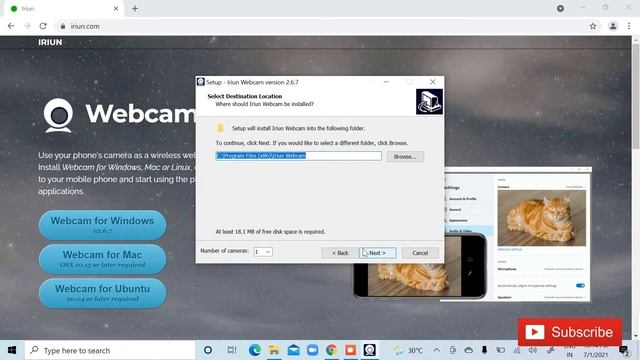This screenshot has width=640, height=360.
Task: Click the YouTube Subscribe button
Action: 570,332
